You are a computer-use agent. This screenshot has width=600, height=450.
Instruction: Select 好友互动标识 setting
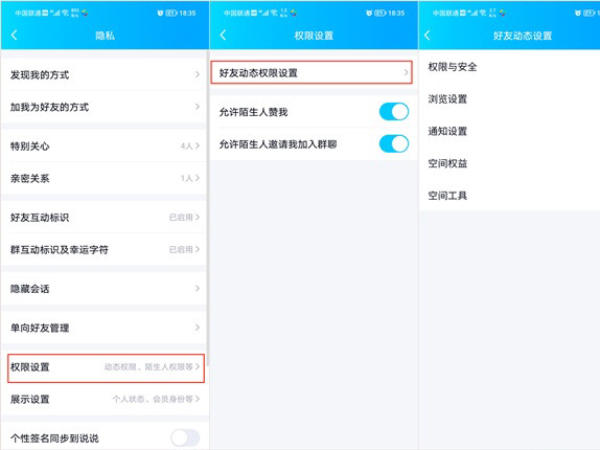point(104,217)
